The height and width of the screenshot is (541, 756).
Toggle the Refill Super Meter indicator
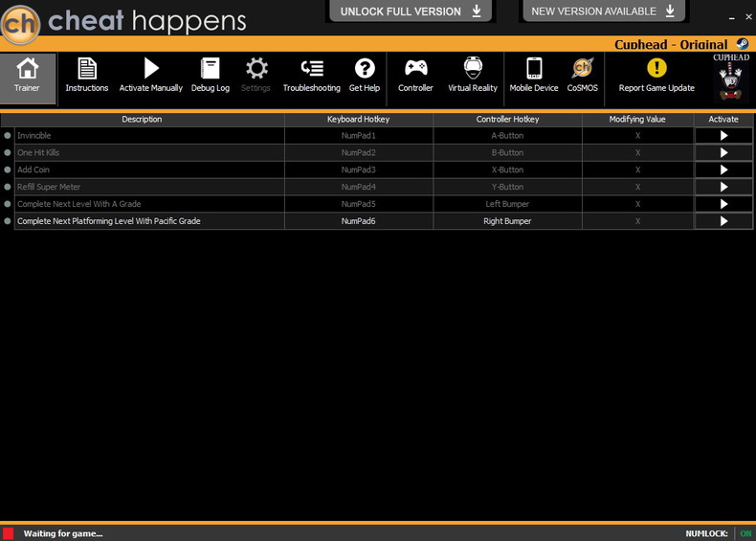pyautogui.click(x=8, y=187)
